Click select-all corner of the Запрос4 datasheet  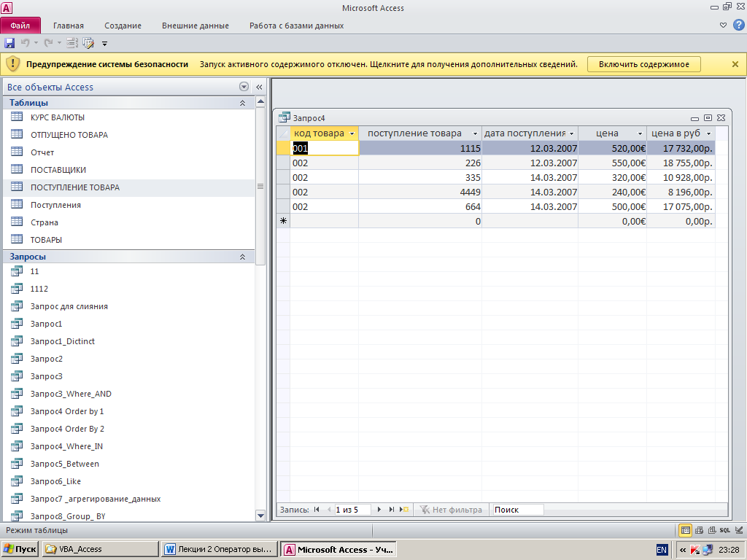click(x=283, y=133)
